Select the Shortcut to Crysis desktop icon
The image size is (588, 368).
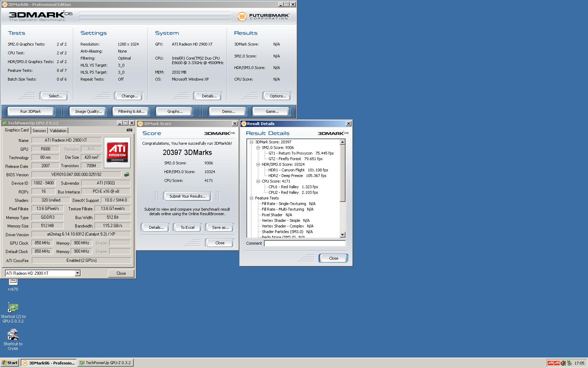(x=13, y=340)
